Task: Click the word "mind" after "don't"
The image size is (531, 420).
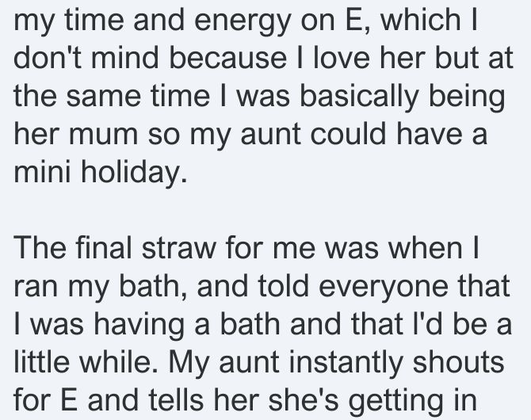Action: [x=125, y=58]
